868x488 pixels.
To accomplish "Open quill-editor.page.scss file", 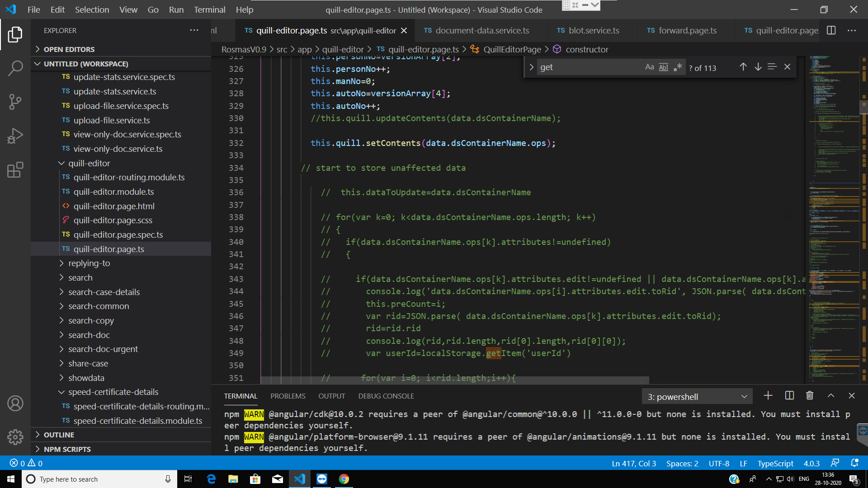I will pos(113,220).
